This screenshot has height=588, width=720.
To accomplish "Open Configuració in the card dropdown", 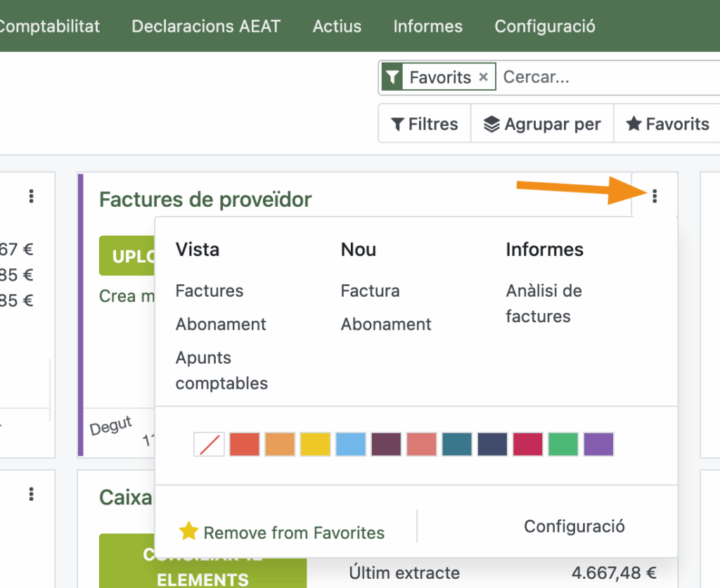I will pos(574,526).
